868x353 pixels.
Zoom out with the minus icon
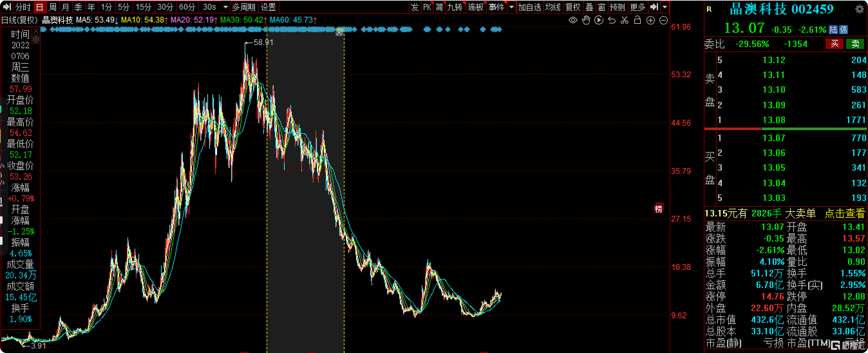[x=663, y=20]
